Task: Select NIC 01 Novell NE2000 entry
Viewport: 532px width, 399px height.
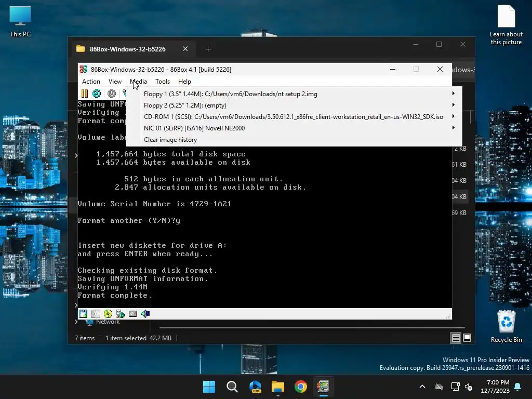Action: (294, 128)
